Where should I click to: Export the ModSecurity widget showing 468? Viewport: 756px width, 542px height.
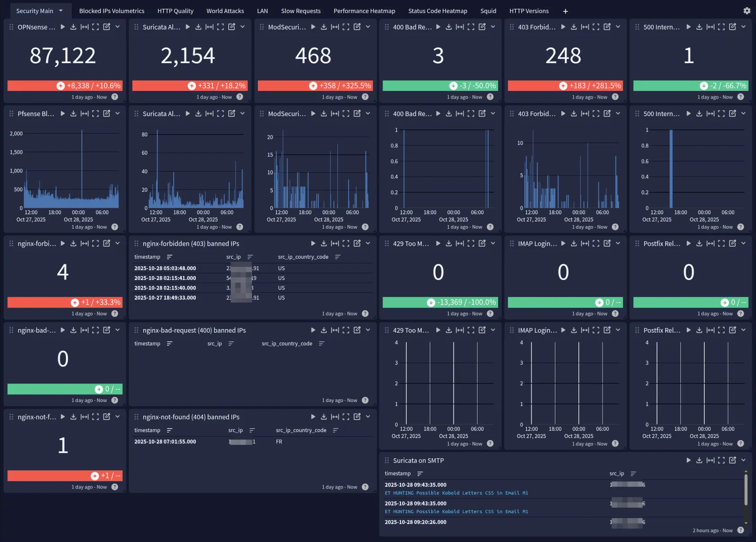point(324,27)
